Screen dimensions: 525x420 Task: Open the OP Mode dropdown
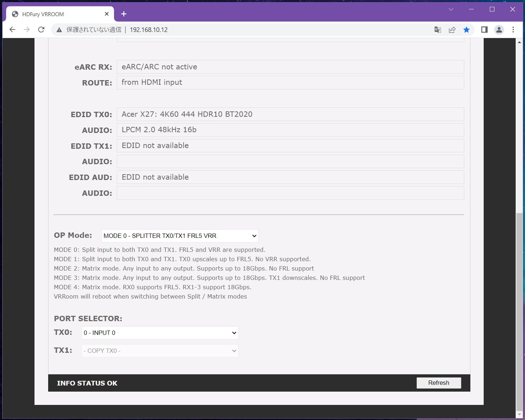[x=180, y=236]
